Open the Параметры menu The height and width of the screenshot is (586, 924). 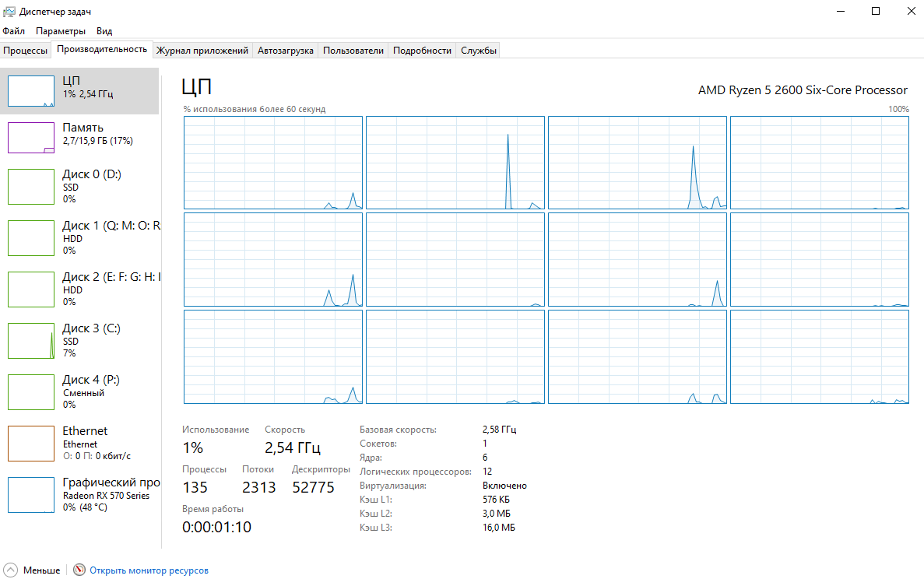tap(61, 30)
